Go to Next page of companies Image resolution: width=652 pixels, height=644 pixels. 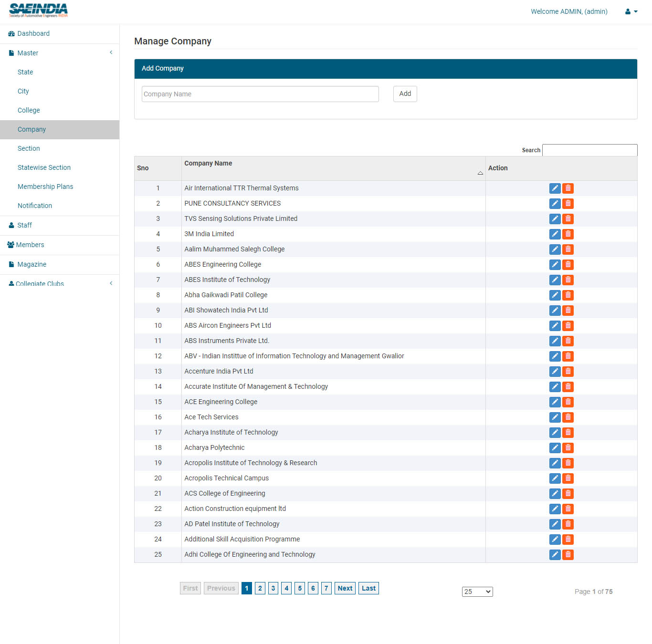tap(345, 588)
